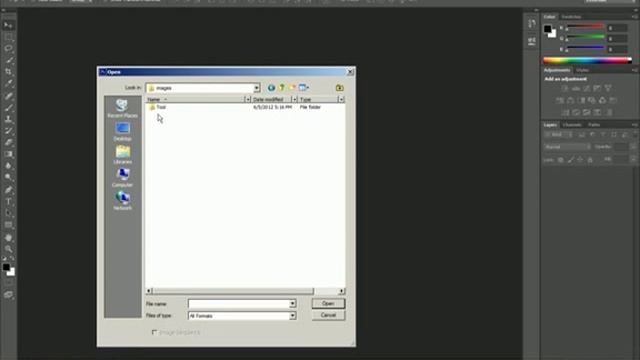640x360 pixels.
Task: Select the Clone Stamp tool
Action: 8,119
